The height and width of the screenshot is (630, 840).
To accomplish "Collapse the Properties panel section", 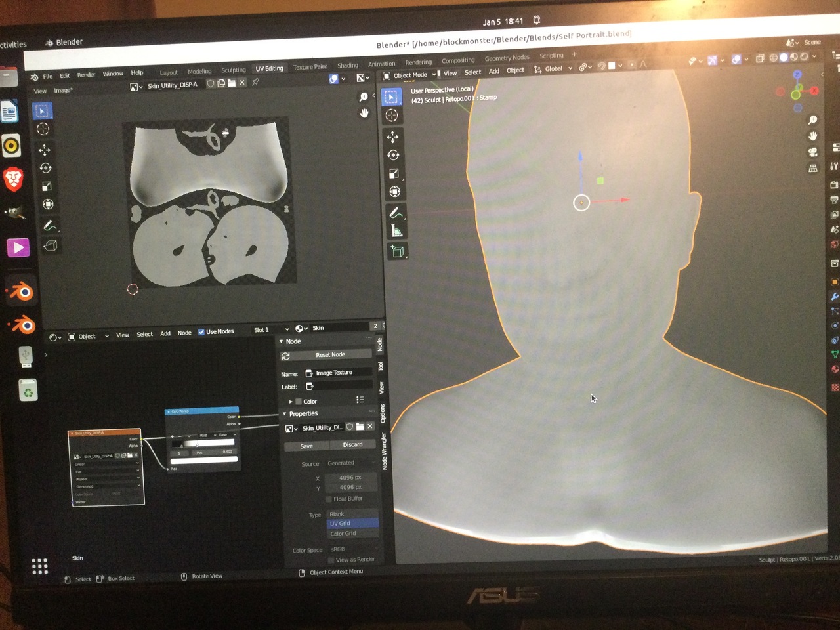I will [x=284, y=414].
